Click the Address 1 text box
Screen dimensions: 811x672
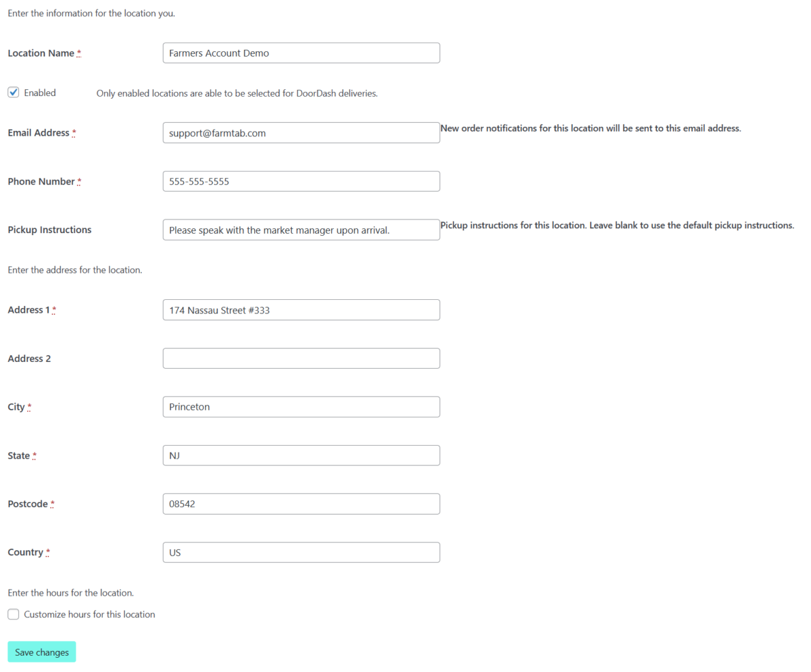tap(301, 310)
